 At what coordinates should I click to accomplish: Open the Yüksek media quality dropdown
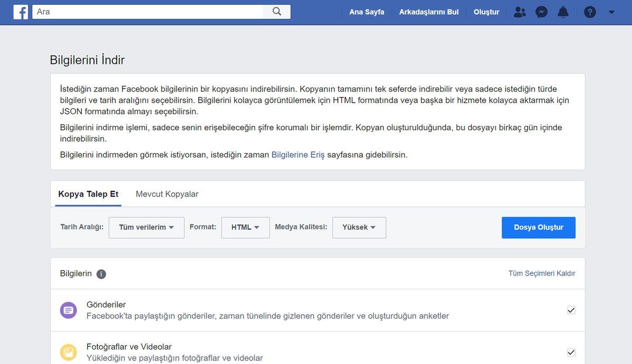tap(359, 227)
